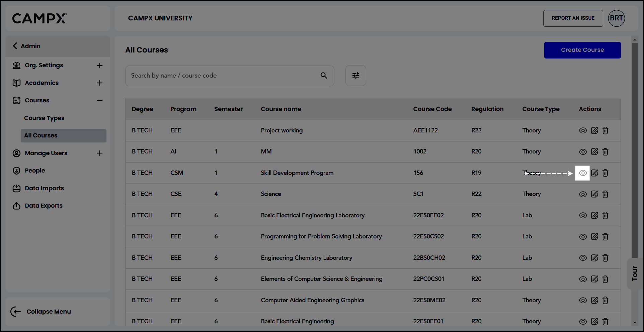
Task: View the Project working course details
Action: pyautogui.click(x=583, y=130)
